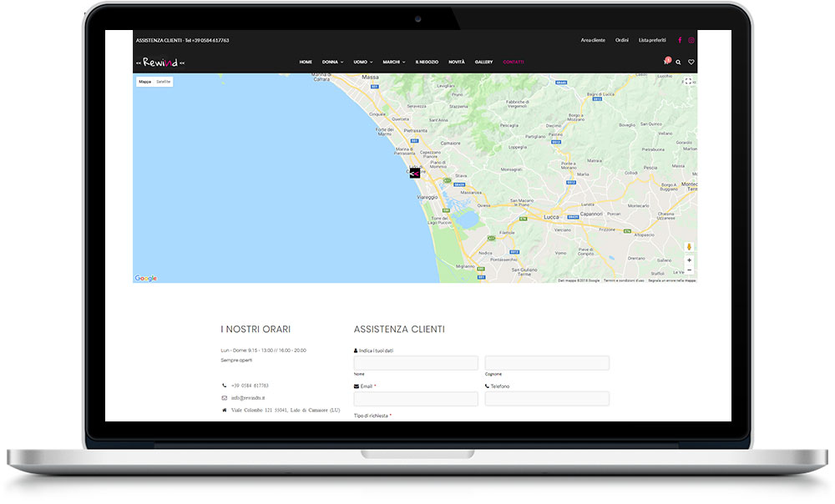Viewport: 835px width, 504px height.
Task: Click the Nome input field
Action: click(416, 363)
